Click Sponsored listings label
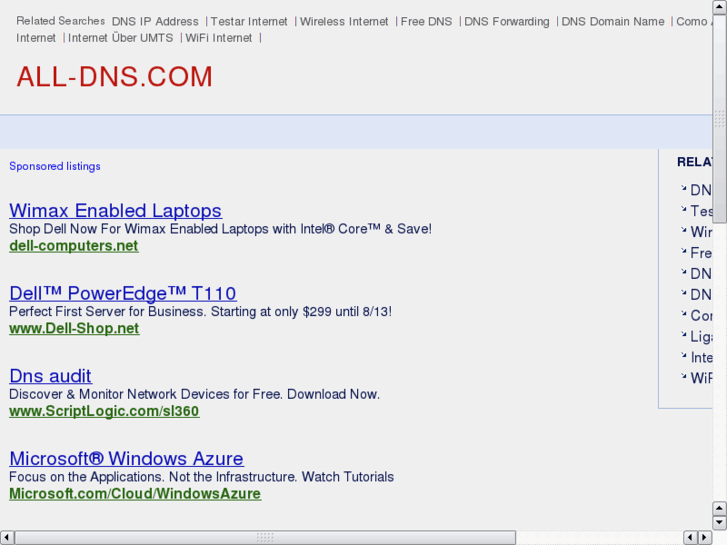The width and height of the screenshot is (727, 545). pyautogui.click(x=55, y=166)
